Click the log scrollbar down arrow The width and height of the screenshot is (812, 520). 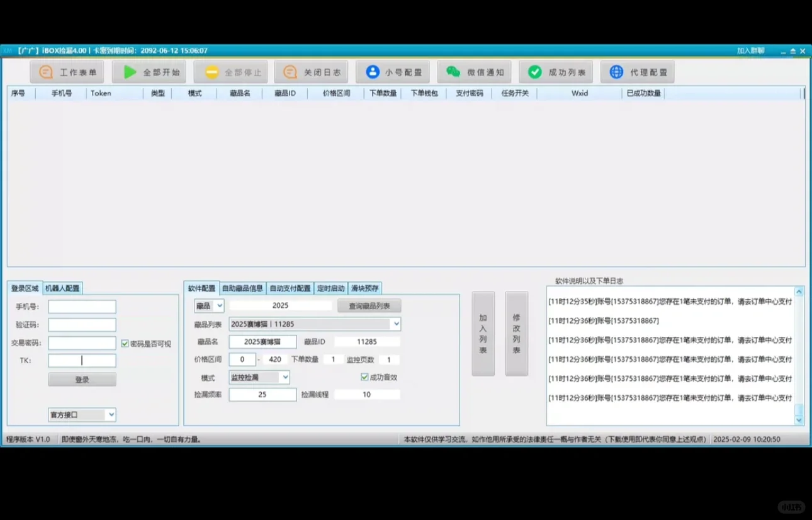pyautogui.click(x=799, y=420)
